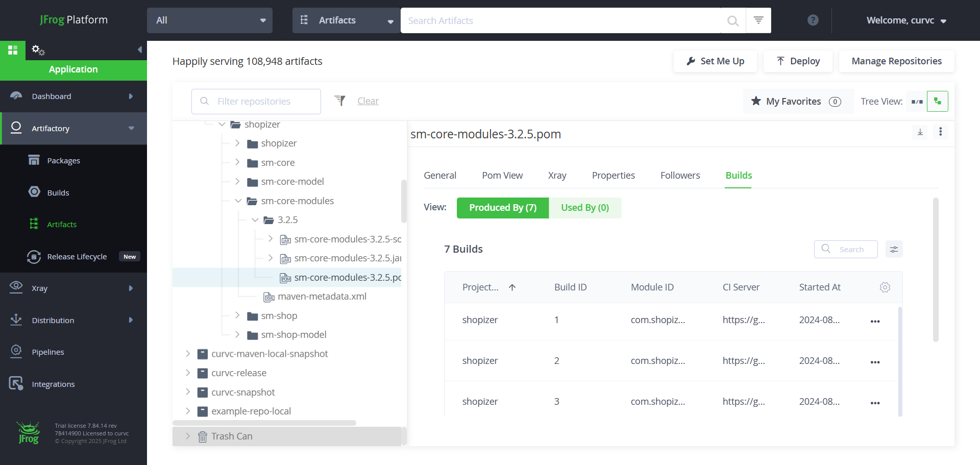Focus the builds Search field
This screenshot has width=980, height=465.
[x=846, y=250]
